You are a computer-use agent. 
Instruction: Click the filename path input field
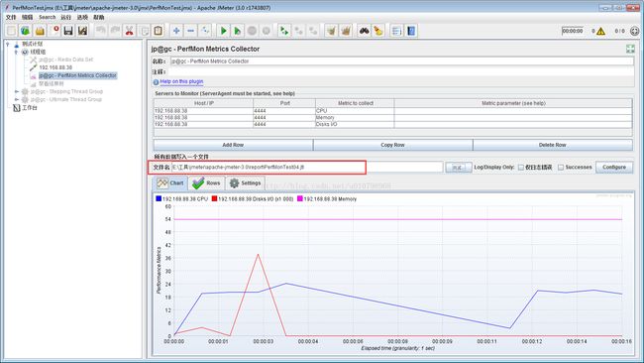click(x=307, y=168)
